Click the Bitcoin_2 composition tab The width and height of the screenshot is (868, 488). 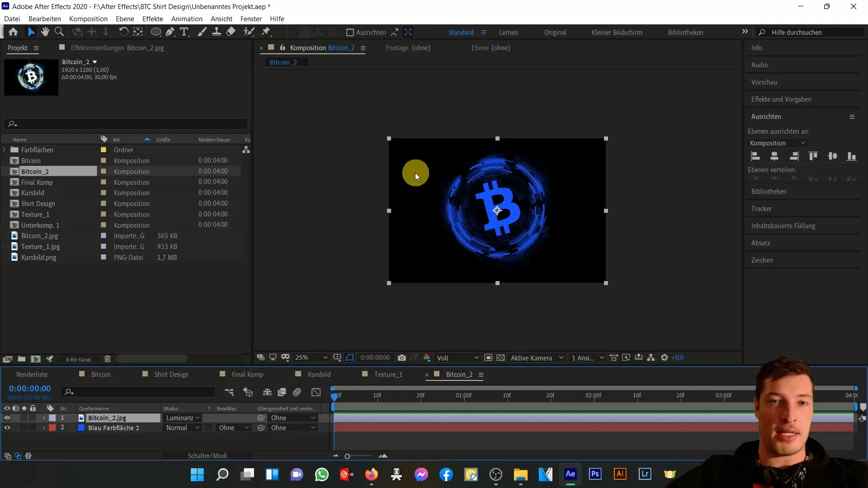[x=459, y=374]
